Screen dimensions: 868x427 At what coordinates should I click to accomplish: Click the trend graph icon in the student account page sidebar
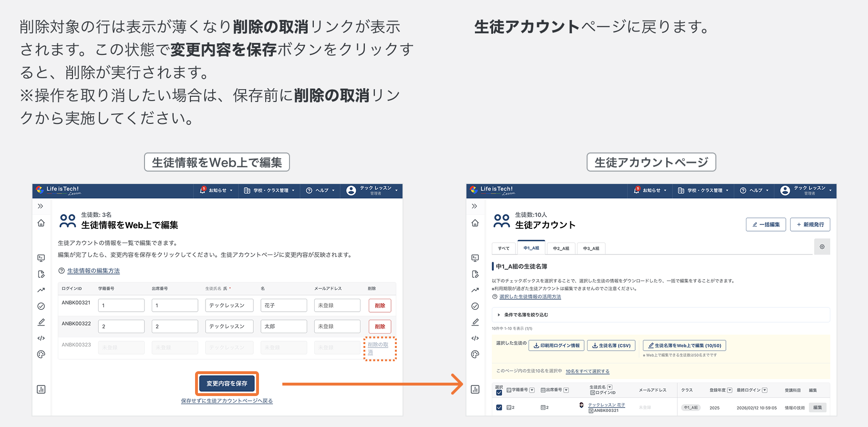coord(475,290)
